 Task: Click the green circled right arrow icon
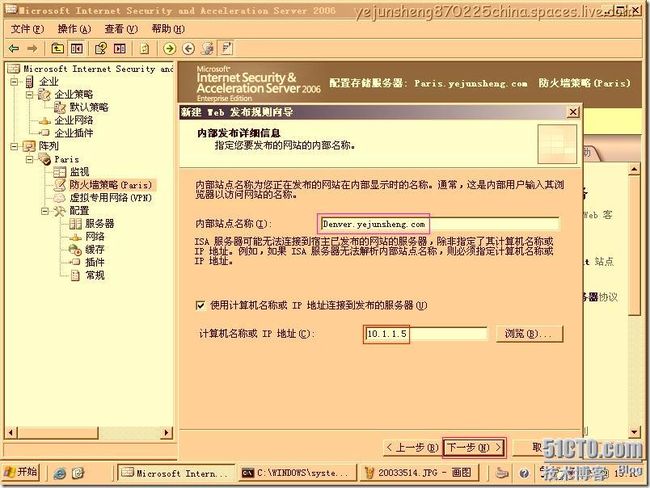[x=169, y=49]
